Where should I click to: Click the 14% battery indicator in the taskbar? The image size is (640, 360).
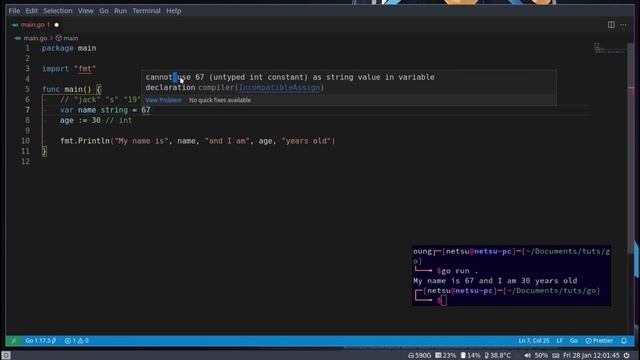coord(471,356)
